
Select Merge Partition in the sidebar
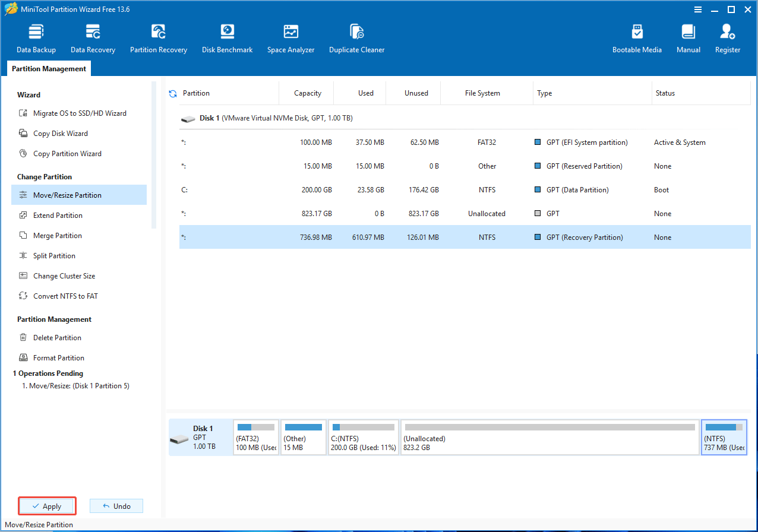tap(58, 235)
